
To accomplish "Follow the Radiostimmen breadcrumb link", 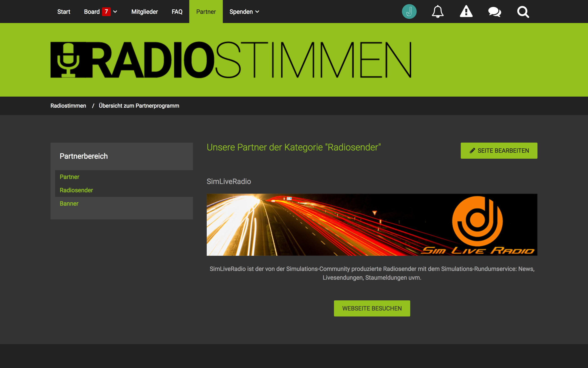I will click(68, 106).
